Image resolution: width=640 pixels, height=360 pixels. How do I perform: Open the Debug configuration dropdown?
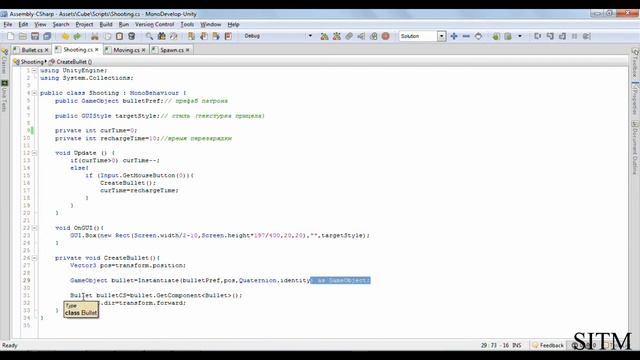coord(310,36)
